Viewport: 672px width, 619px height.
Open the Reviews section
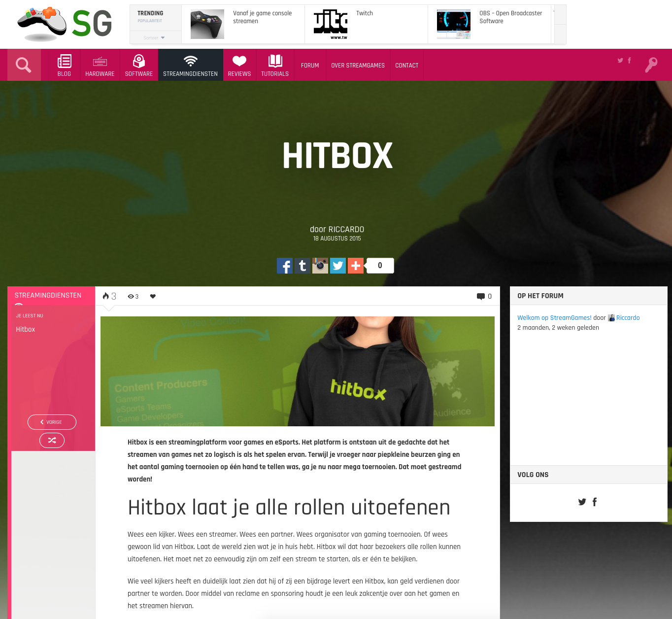coord(239,65)
